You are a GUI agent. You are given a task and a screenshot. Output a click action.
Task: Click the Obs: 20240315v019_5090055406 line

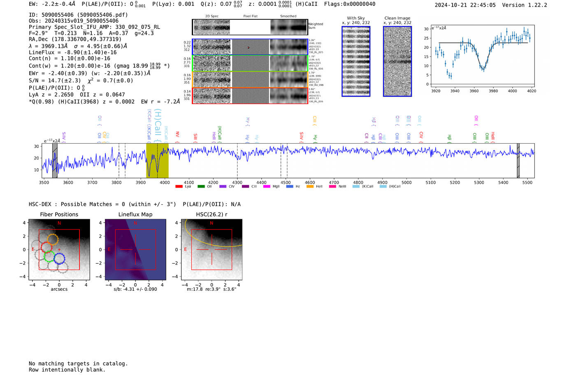[74, 21]
